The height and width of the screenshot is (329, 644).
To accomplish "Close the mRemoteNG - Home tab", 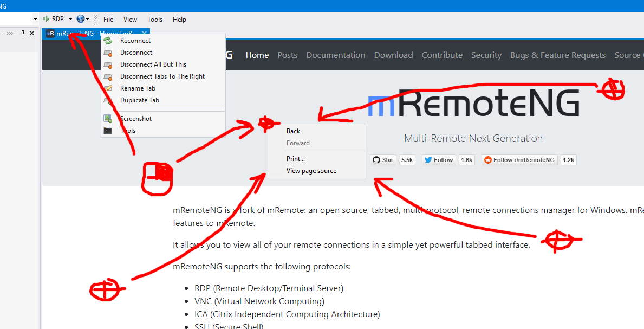I will pyautogui.click(x=144, y=33).
